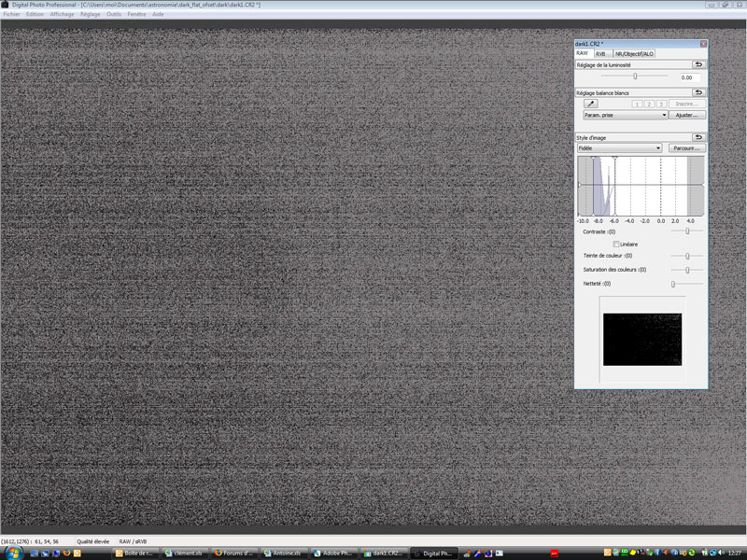This screenshot has height=560, width=747.
Task: Switch to the dark1.CR2 taskbar window
Action: pos(383,553)
